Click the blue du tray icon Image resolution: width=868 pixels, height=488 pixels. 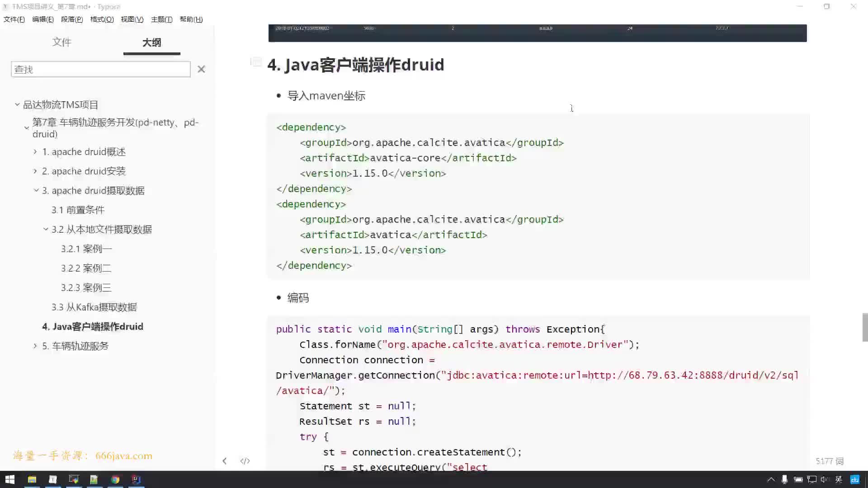855,479
